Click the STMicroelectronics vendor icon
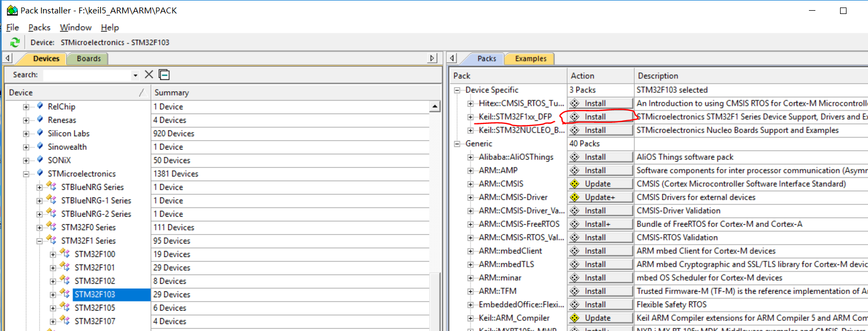 [40, 173]
